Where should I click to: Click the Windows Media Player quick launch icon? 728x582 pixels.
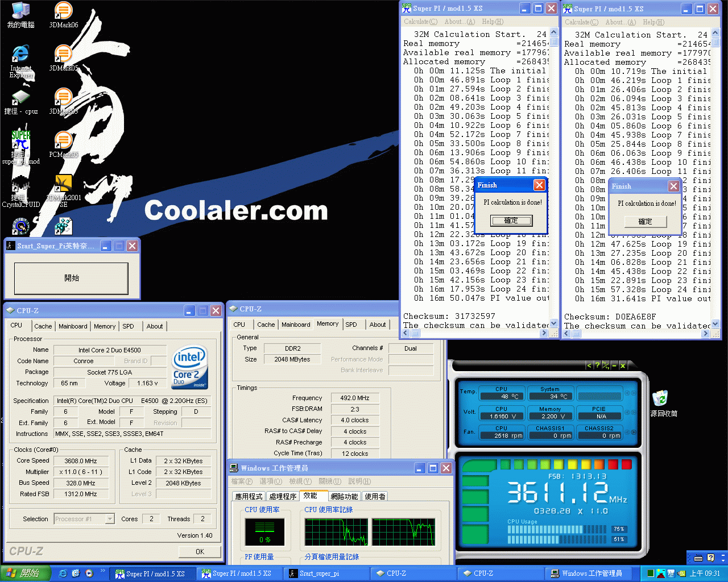tap(89, 573)
